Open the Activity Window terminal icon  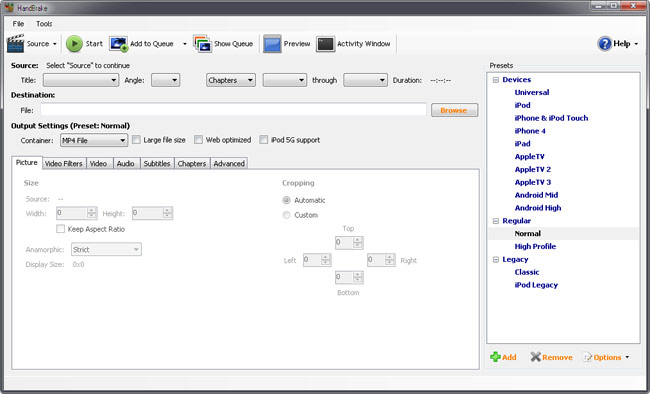[325, 44]
